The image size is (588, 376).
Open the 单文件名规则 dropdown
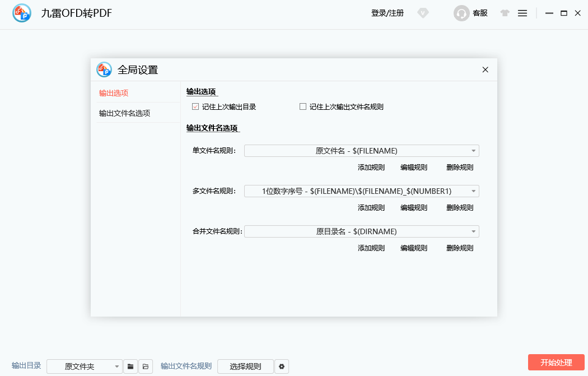pyautogui.click(x=361, y=150)
